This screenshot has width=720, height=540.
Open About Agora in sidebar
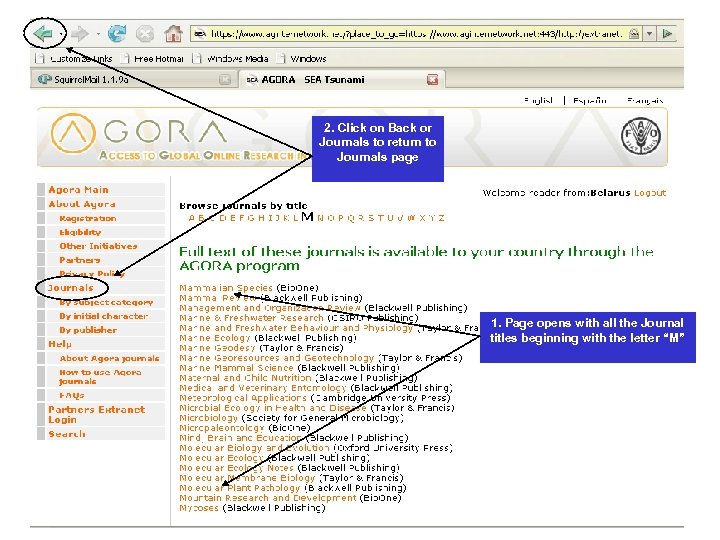[x=82, y=204]
